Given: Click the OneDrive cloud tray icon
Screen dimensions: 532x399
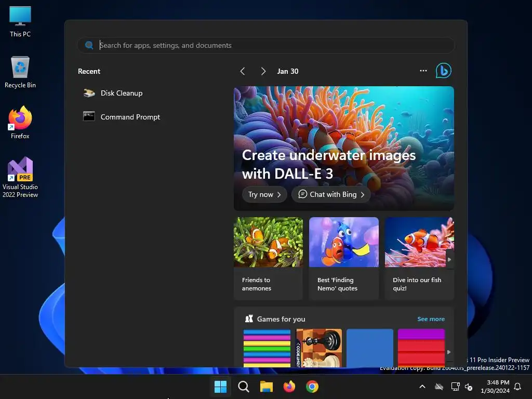Looking at the screenshot, I should [x=439, y=387].
